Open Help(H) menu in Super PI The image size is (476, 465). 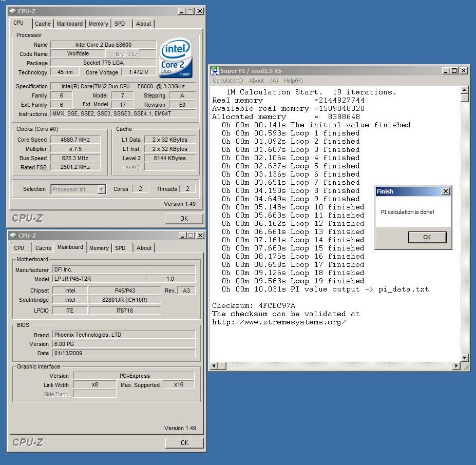coord(293,81)
